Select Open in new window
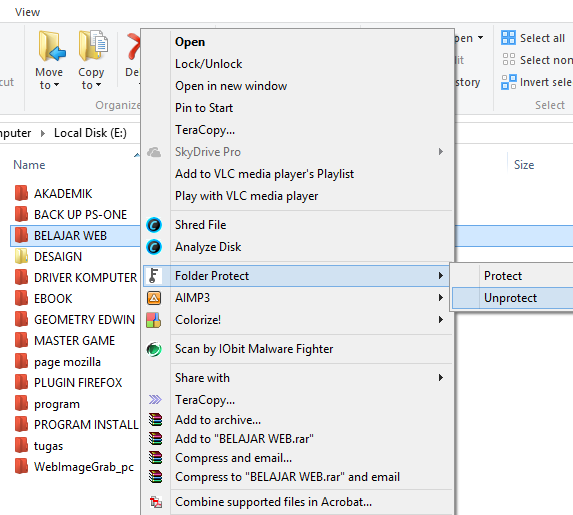The height and width of the screenshot is (515, 573). [231, 86]
